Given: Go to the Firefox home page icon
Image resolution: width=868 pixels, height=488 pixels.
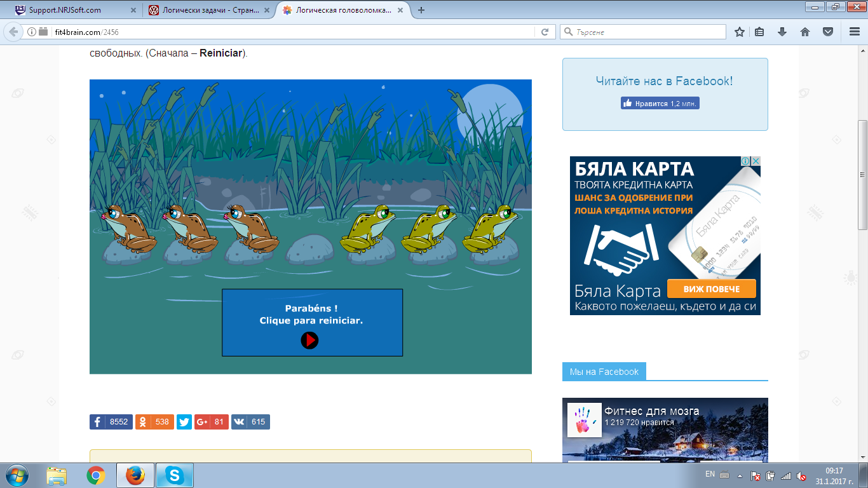Looking at the screenshot, I should click(x=804, y=32).
